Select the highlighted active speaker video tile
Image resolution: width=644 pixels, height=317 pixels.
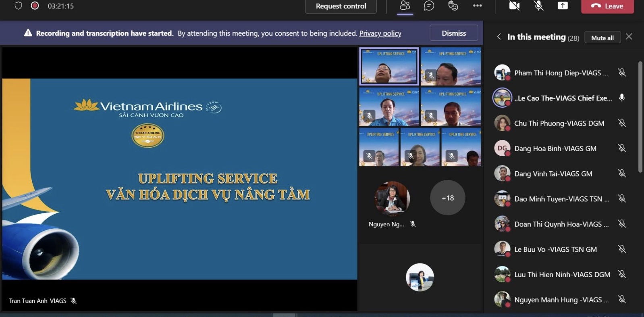(389, 66)
